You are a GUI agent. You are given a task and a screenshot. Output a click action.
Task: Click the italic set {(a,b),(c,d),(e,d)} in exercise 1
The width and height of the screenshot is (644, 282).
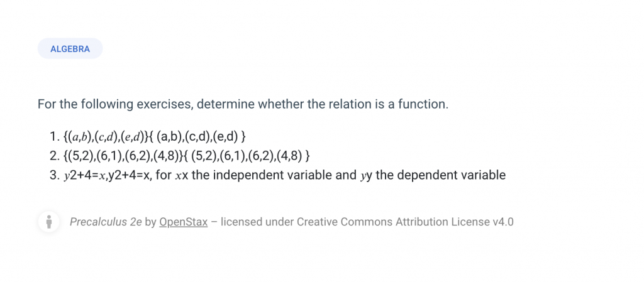pyautogui.click(x=106, y=137)
